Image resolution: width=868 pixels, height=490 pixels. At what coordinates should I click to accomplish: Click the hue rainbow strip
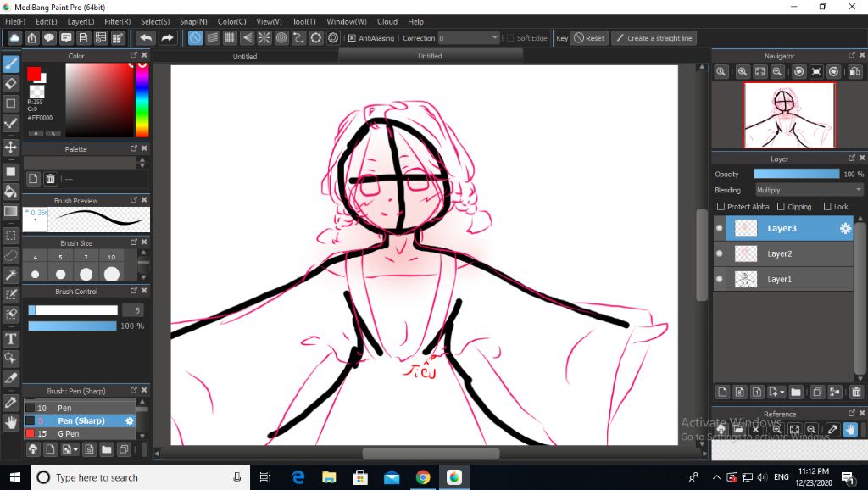coord(142,100)
